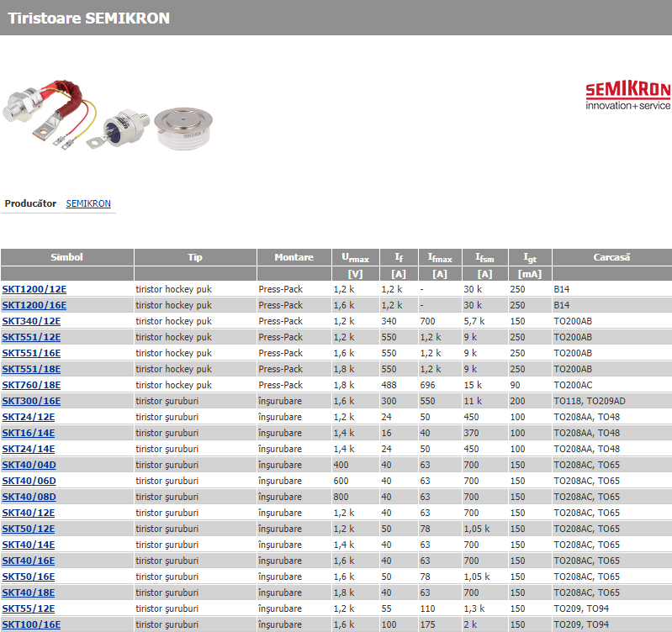Select the 110 Ifmax value
672x632 pixels.
click(427, 608)
